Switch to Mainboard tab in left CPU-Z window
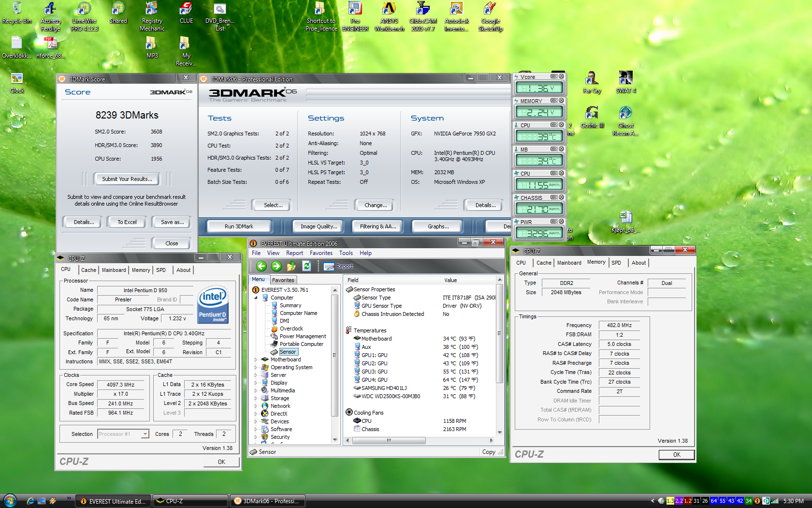This screenshot has width=812, height=508. pos(114,270)
